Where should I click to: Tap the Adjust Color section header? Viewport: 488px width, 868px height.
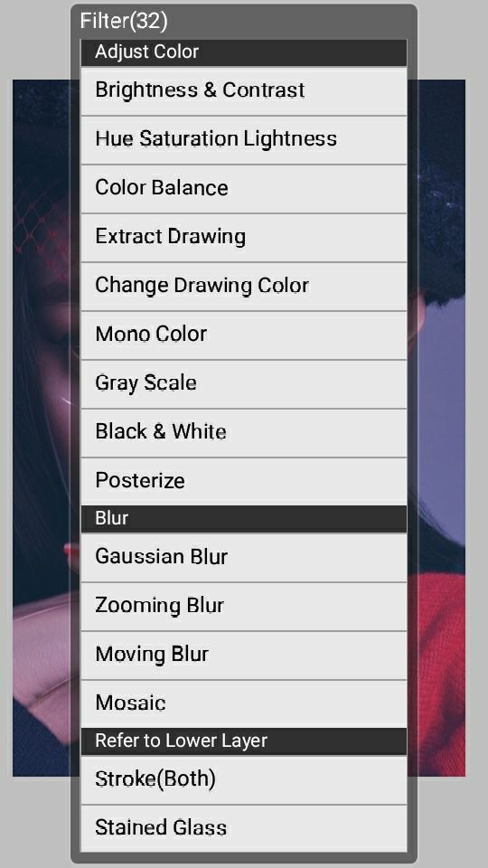coord(244,52)
